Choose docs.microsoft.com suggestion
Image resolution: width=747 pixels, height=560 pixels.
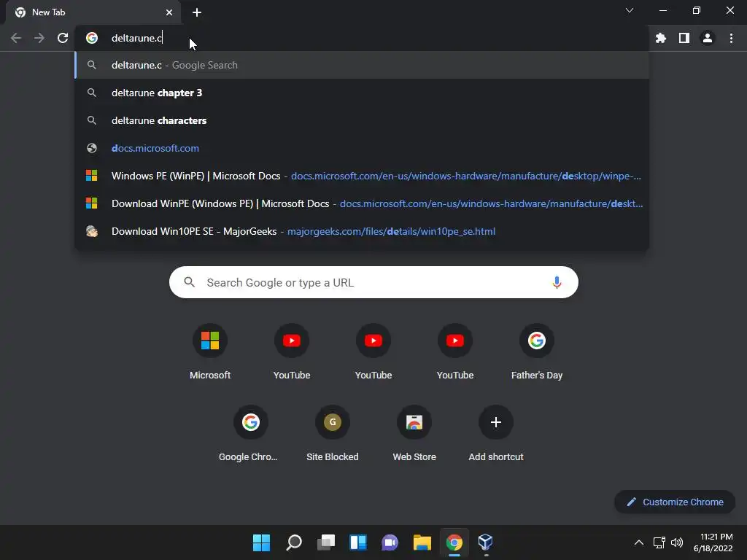[x=362, y=148]
